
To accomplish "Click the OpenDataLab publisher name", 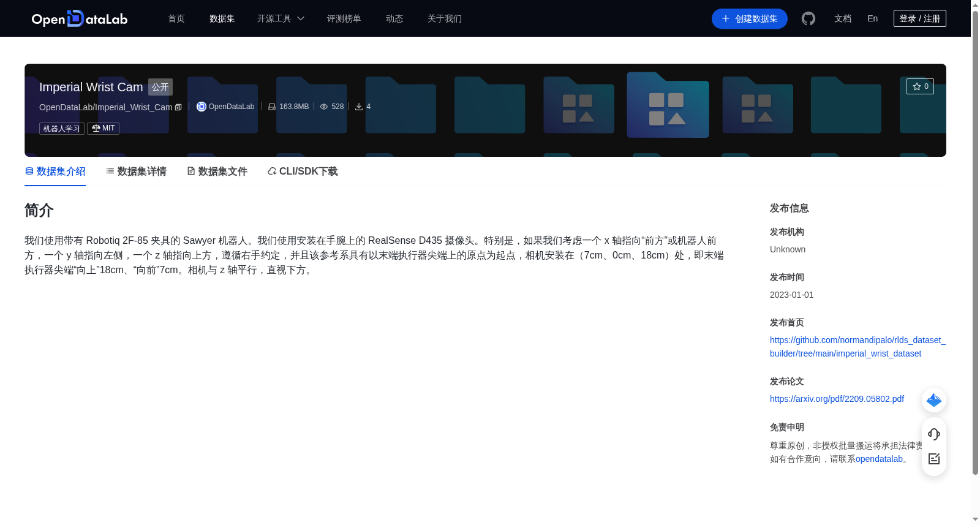I will click(231, 107).
